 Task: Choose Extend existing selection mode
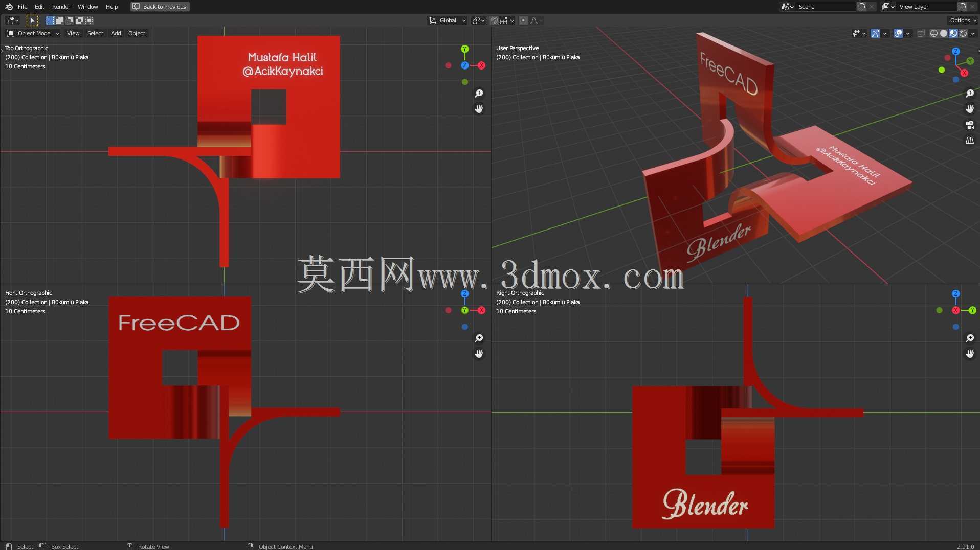coord(59,20)
